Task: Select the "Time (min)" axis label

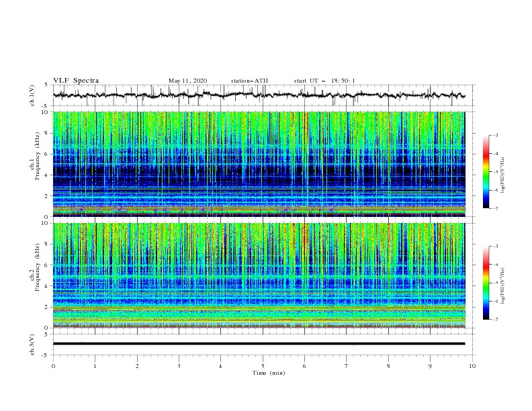Action: tap(269, 373)
